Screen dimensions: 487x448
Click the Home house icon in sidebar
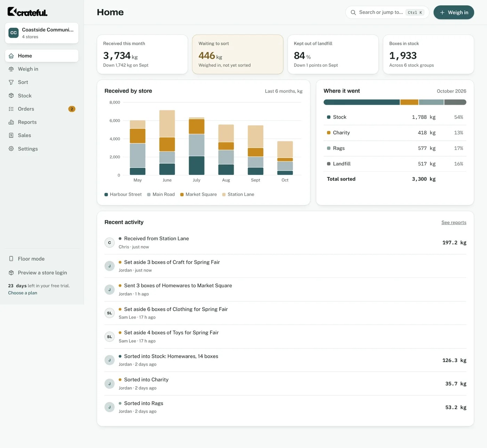11,56
